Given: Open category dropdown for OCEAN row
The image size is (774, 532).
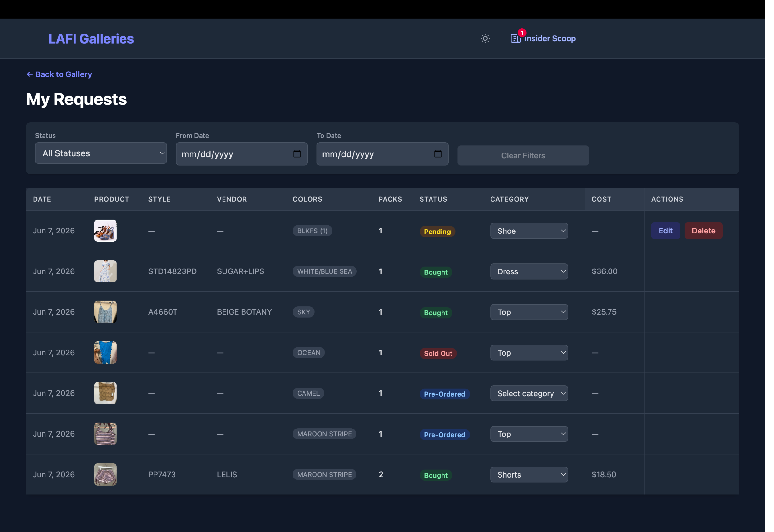Looking at the screenshot, I should point(529,353).
